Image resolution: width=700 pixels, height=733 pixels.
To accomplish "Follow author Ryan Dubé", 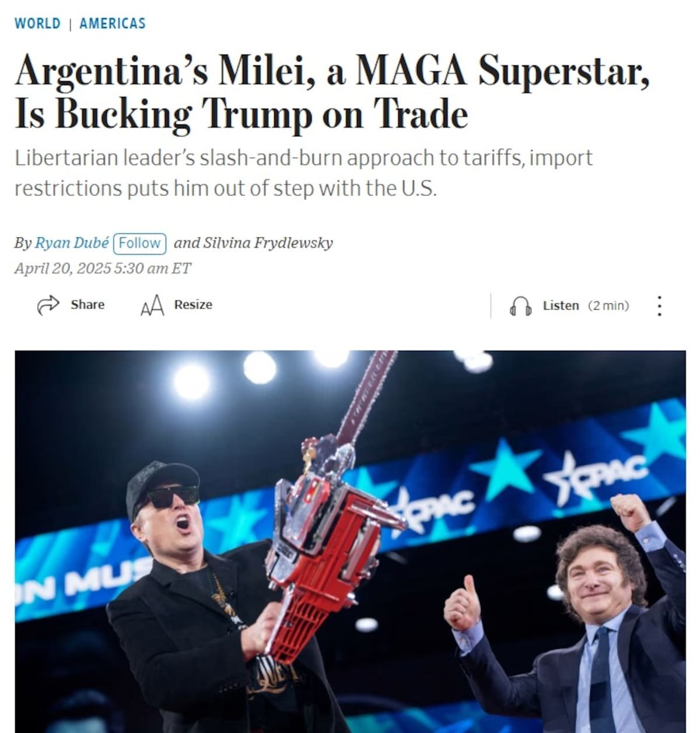I will point(139,243).
